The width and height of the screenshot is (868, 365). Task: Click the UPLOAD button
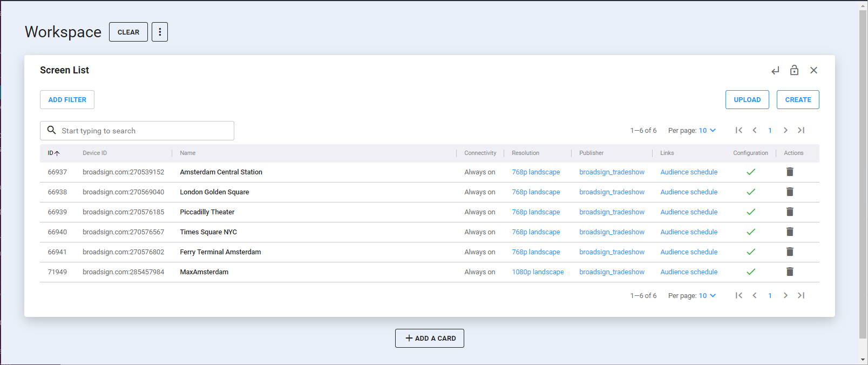[x=747, y=100]
